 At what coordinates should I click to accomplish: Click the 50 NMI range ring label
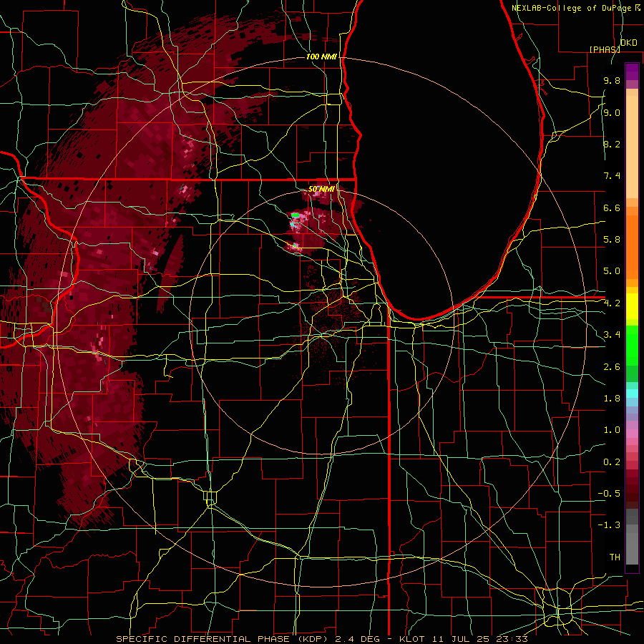pos(321,190)
